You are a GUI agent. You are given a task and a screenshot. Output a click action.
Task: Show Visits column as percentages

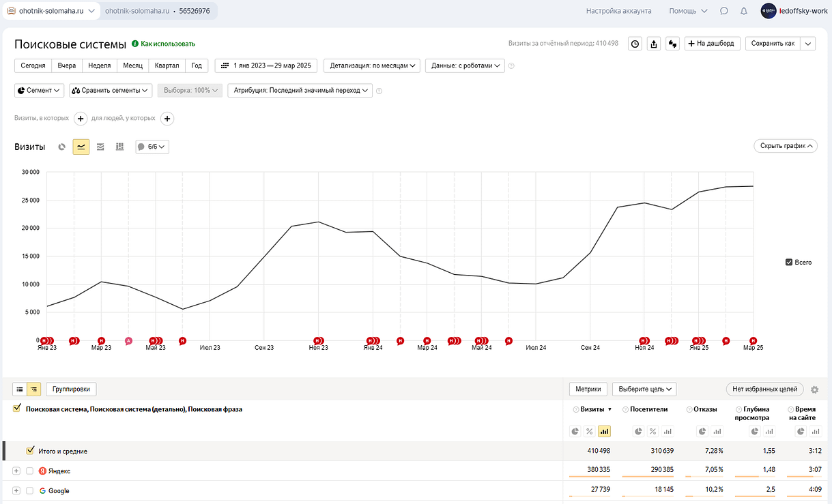point(588,431)
